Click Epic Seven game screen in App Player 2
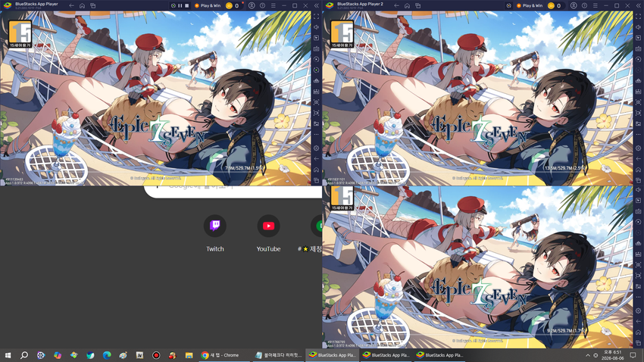 [477, 98]
